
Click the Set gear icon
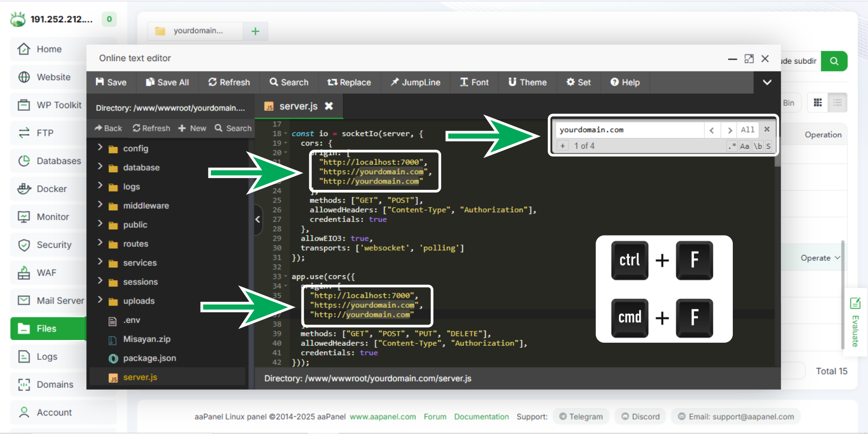click(x=571, y=82)
